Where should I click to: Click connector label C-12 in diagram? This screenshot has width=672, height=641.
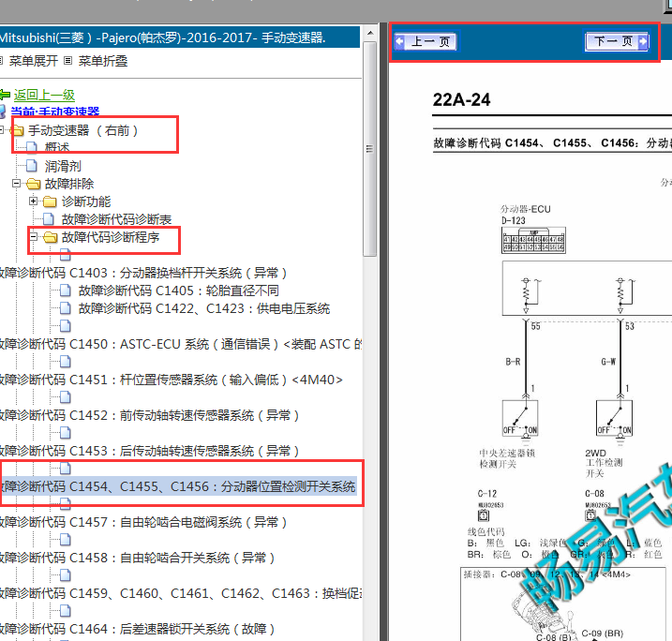tap(486, 494)
